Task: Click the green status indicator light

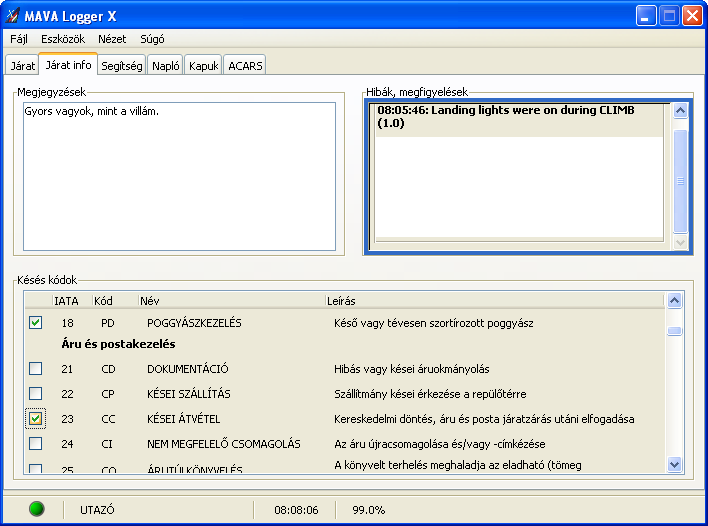Action: 37,509
